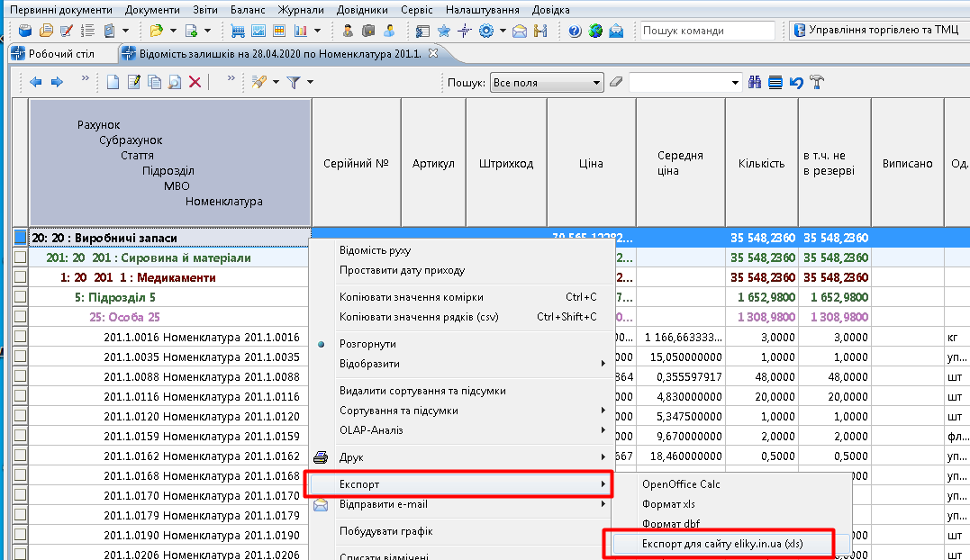Select 'Експорт для сайту eliky.in.ua (xls)'
This screenshot has width=970, height=560.
721,544
